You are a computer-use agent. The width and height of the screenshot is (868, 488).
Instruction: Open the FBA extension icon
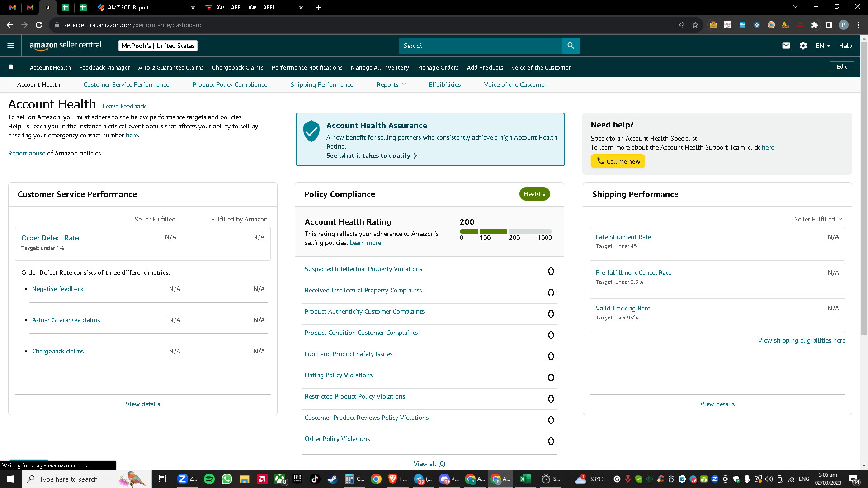pos(742,25)
